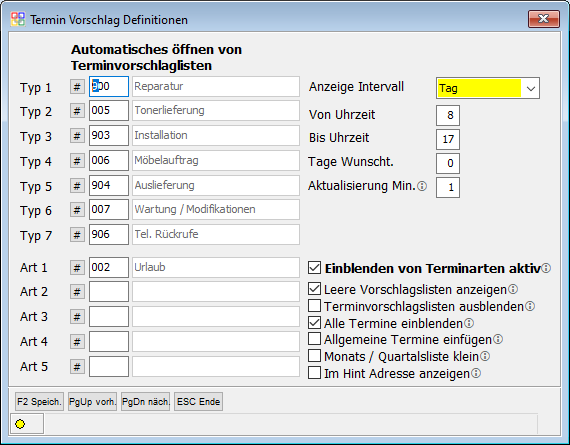Uncheck Alle Termine einblenden
Image resolution: width=570 pixels, height=445 pixels.
click(314, 323)
